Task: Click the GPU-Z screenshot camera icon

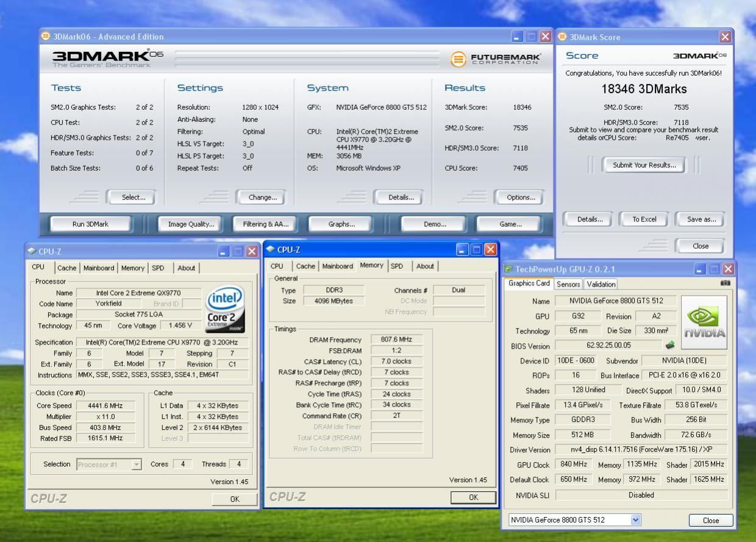Action: coord(725,283)
